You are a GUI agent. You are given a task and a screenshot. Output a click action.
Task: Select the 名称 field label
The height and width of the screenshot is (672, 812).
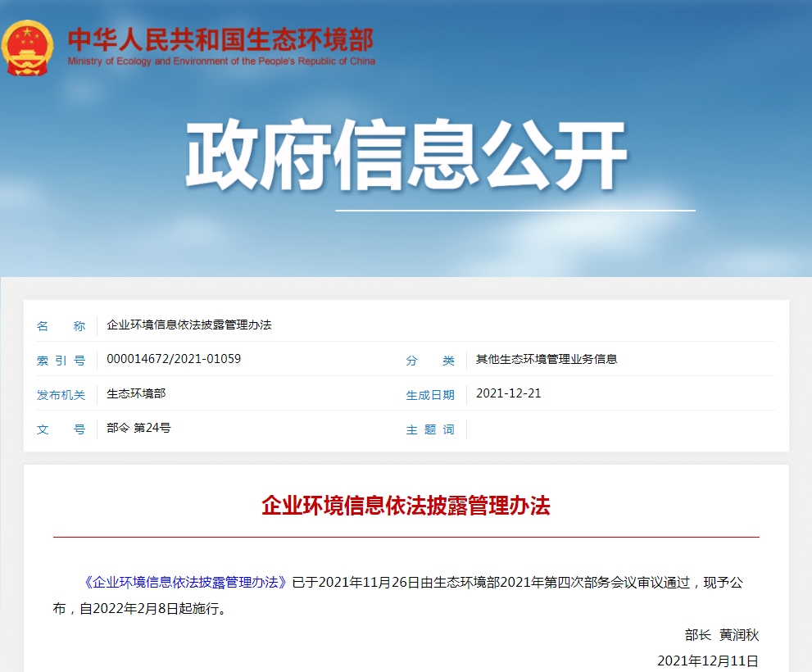(61, 326)
